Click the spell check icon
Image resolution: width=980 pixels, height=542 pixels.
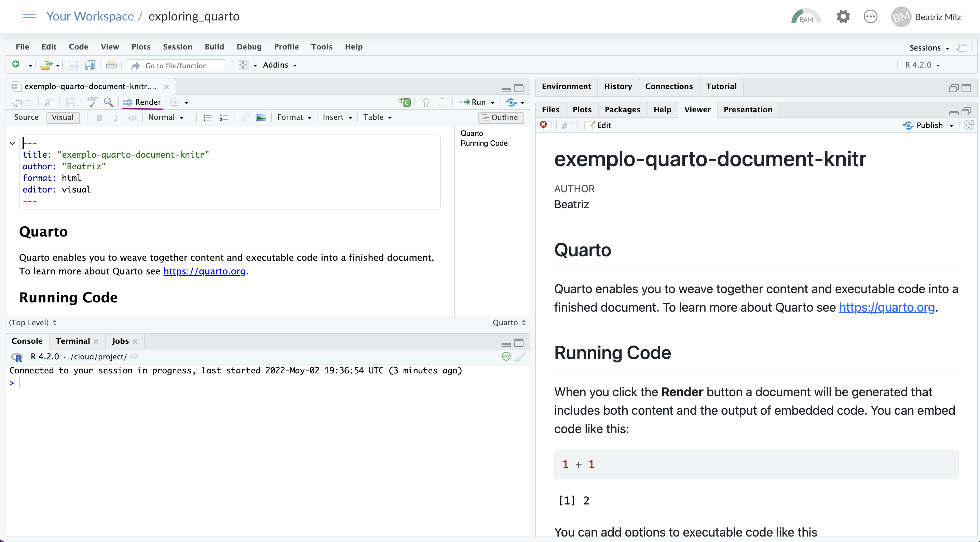[91, 102]
